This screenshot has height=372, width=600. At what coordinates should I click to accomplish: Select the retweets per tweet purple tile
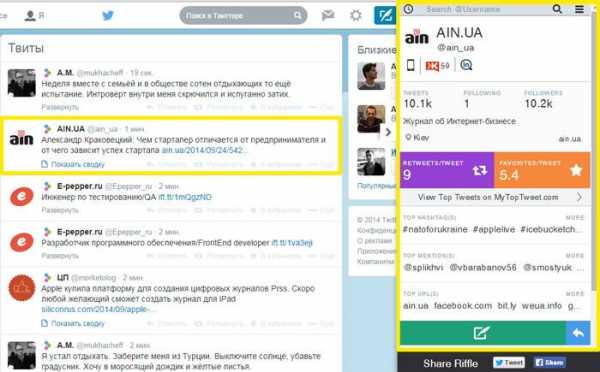pyautogui.click(x=447, y=170)
